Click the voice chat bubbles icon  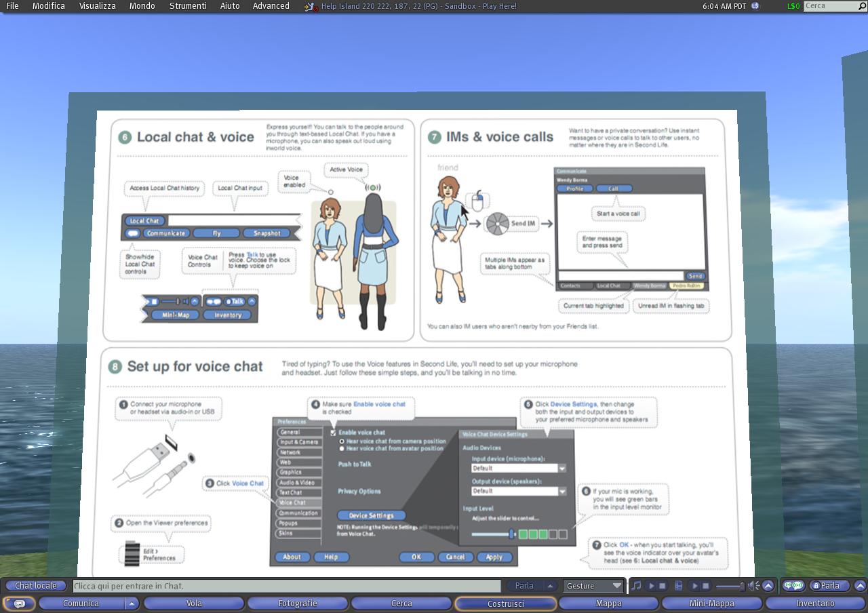click(793, 586)
